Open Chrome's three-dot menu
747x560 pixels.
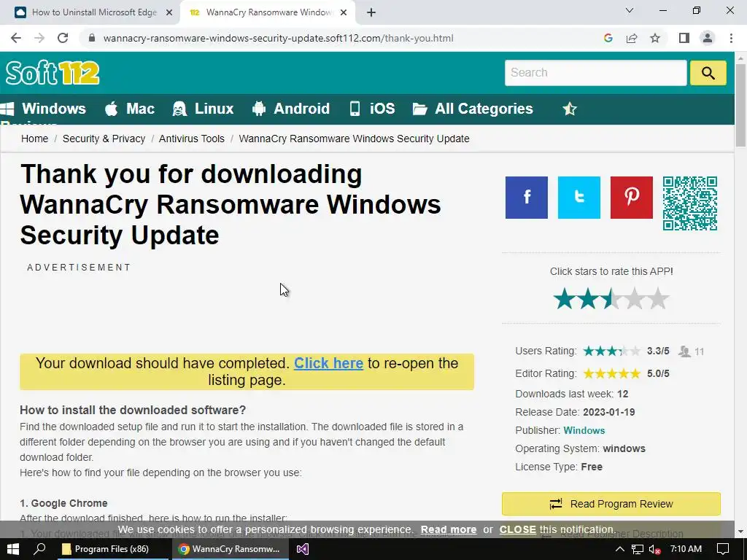(x=731, y=38)
